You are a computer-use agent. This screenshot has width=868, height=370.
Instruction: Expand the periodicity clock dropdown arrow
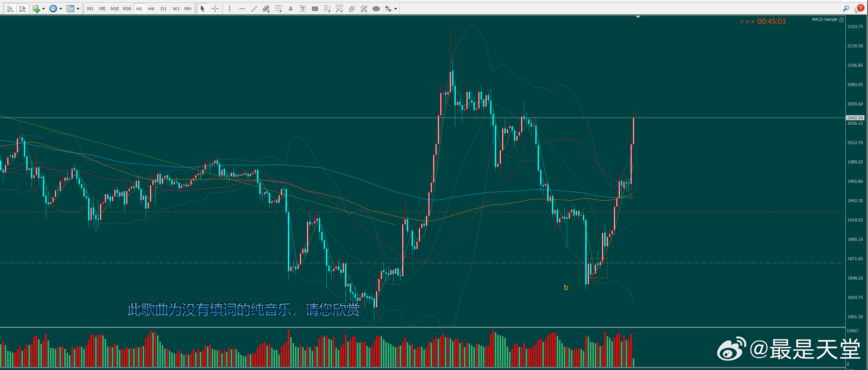click(x=61, y=9)
